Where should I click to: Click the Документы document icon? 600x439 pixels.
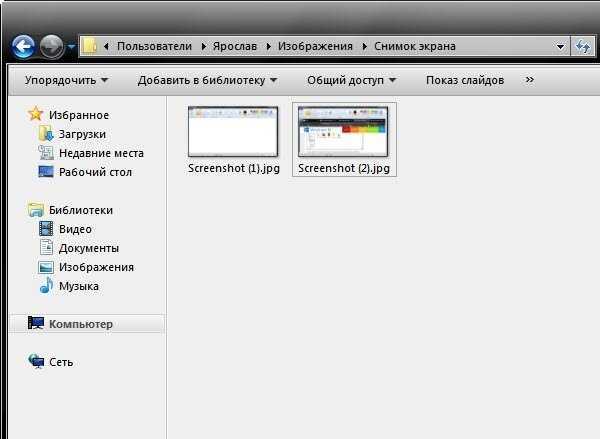click(46, 247)
